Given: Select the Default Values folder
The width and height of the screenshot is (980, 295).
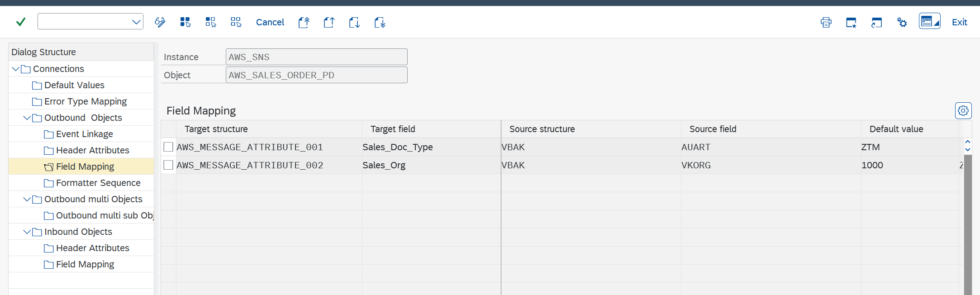Looking at the screenshot, I should click(74, 85).
